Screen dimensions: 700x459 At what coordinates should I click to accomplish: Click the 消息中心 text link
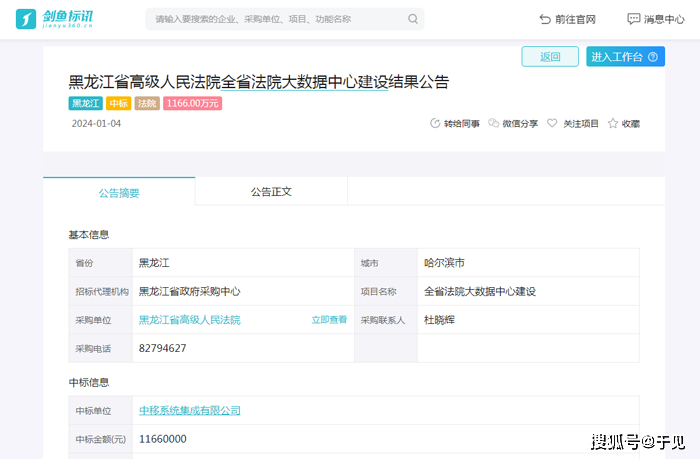tap(664, 19)
